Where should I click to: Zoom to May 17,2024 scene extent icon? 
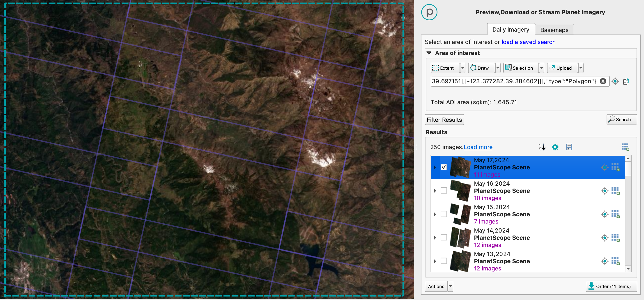(x=605, y=167)
